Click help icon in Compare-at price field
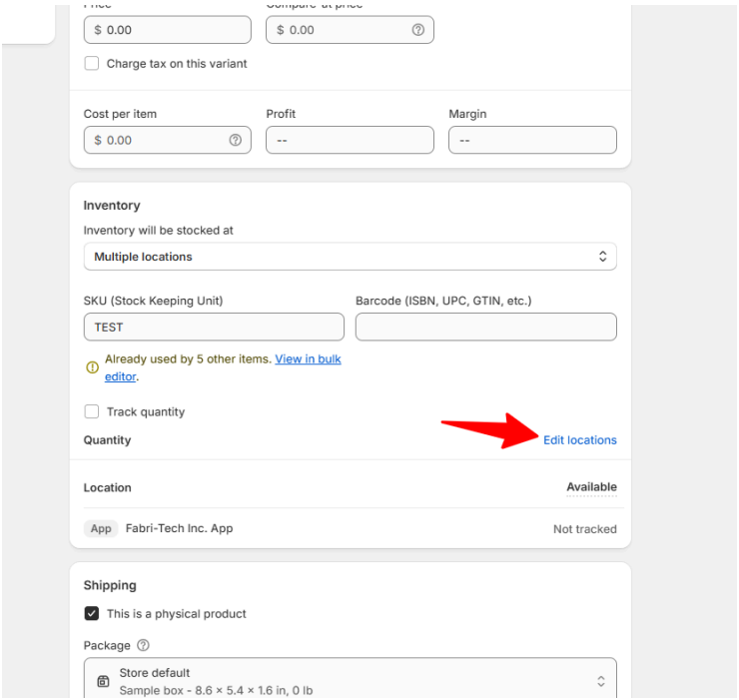Screen dimensions: 739x700 417,30
